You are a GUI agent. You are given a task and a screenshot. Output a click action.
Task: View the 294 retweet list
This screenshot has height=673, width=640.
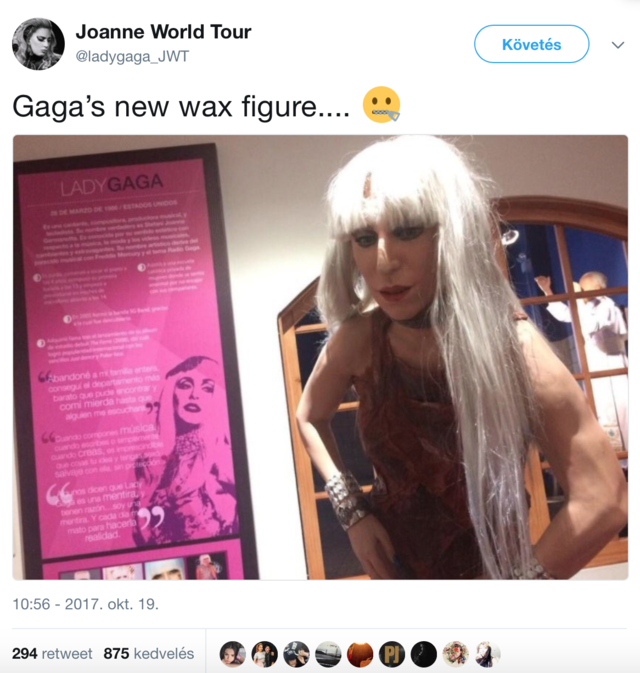click(x=52, y=653)
